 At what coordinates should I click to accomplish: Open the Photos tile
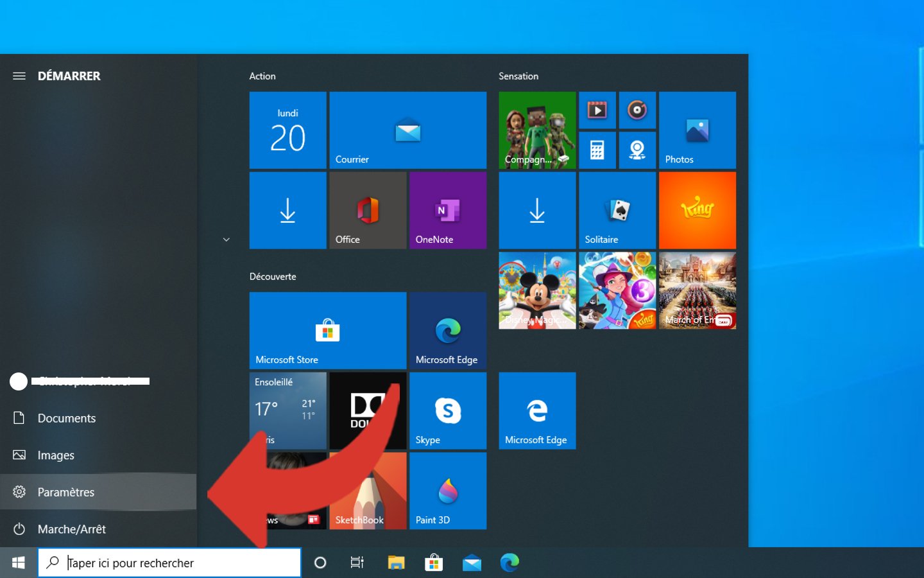pos(697,130)
